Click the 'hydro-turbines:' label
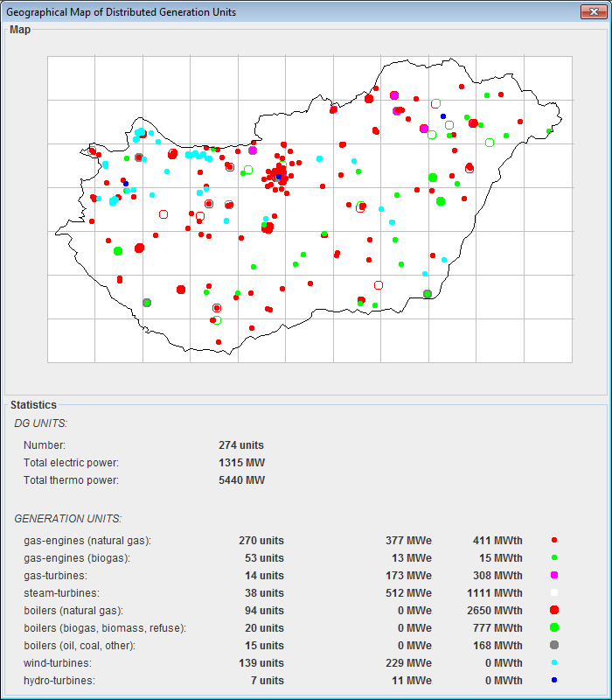The width and height of the screenshot is (612, 700). 59,681
